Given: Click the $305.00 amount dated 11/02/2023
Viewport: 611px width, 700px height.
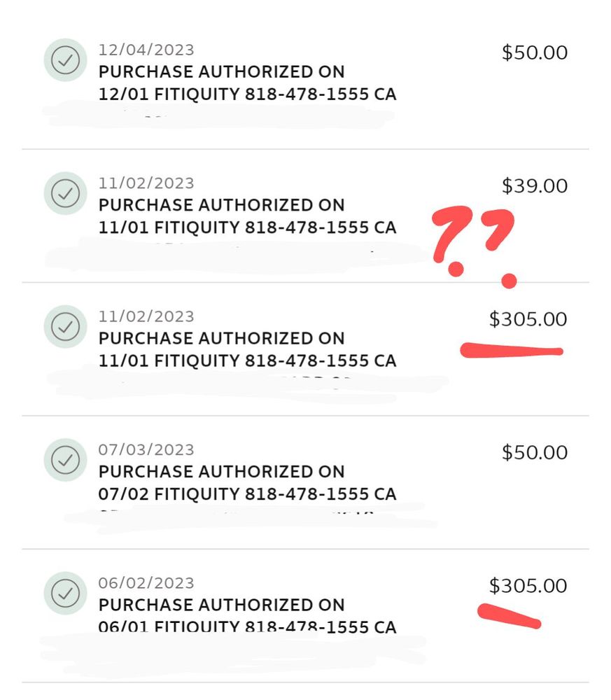Looking at the screenshot, I should click(x=528, y=319).
